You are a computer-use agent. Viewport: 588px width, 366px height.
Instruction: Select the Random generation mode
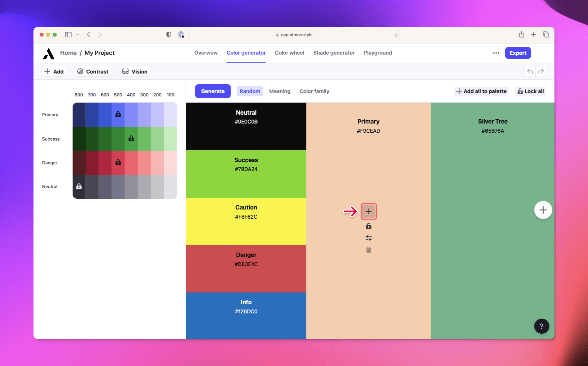tap(250, 91)
